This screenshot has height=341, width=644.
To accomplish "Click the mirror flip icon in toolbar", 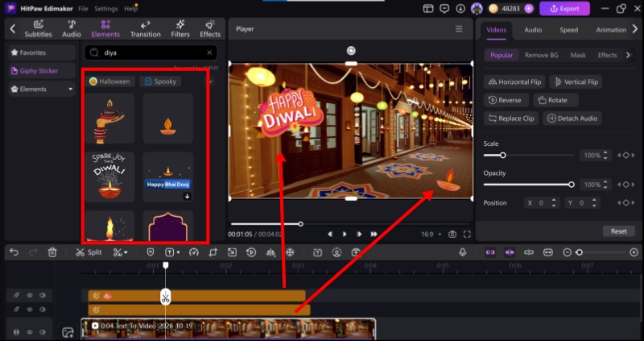I will point(270,252).
